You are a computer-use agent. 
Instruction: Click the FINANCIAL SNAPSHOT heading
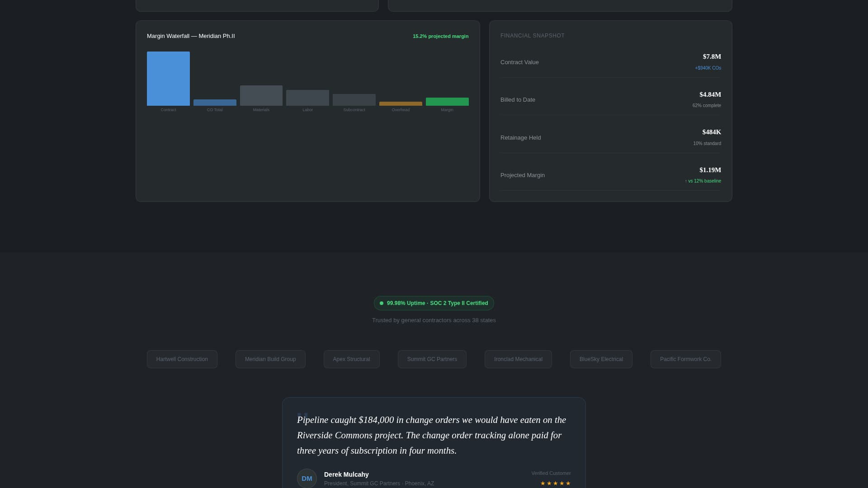533,36
